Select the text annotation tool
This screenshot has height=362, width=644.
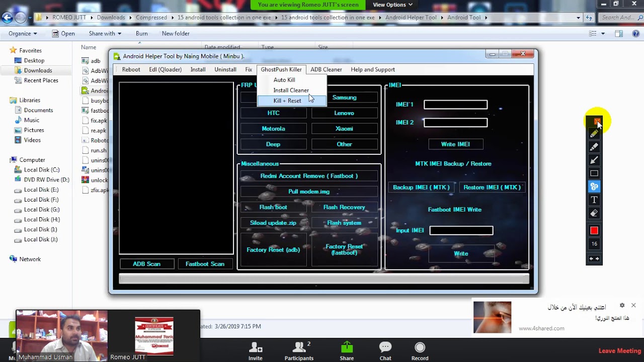coord(594,200)
